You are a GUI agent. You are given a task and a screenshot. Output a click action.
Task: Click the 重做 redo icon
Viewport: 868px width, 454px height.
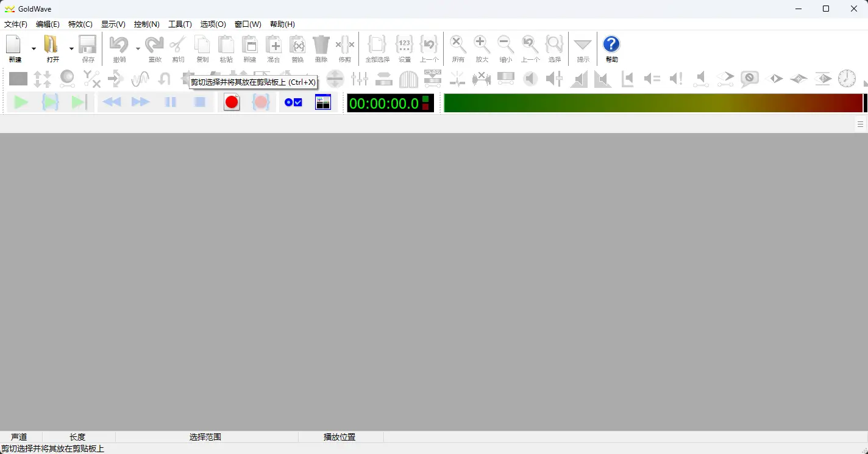coord(155,45)
